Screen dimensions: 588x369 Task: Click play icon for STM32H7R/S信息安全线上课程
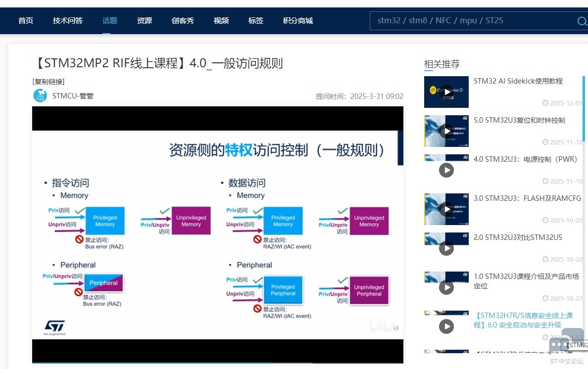(446, 326)
